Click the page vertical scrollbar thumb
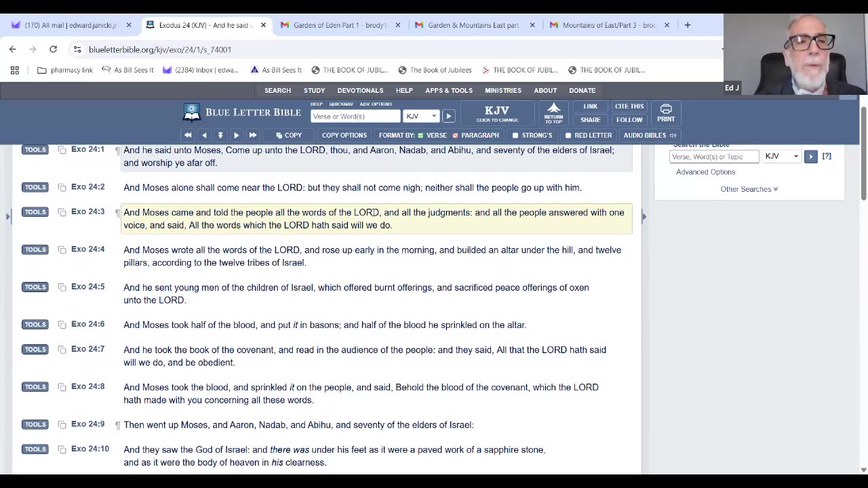 tap(863, 152)
